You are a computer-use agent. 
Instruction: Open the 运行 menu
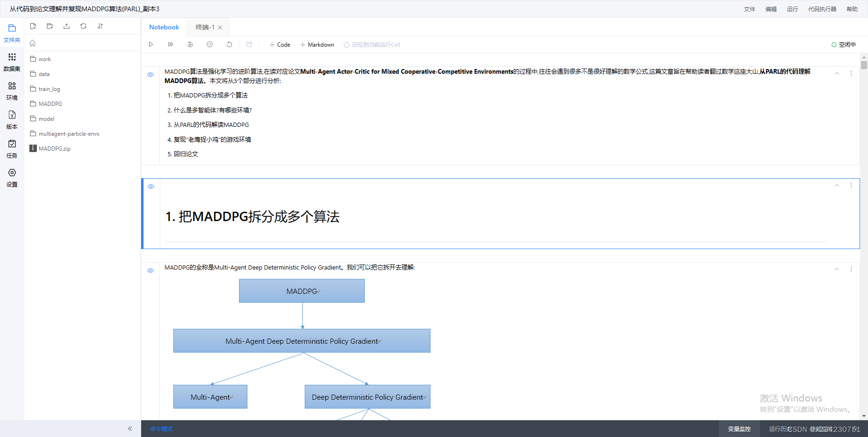pos(792,9)
